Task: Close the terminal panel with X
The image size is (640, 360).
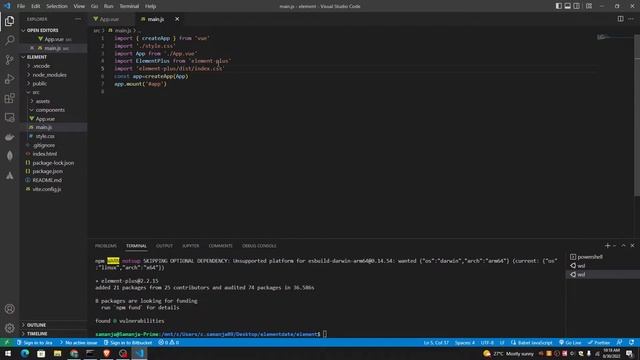Action: tap(632, 245)
